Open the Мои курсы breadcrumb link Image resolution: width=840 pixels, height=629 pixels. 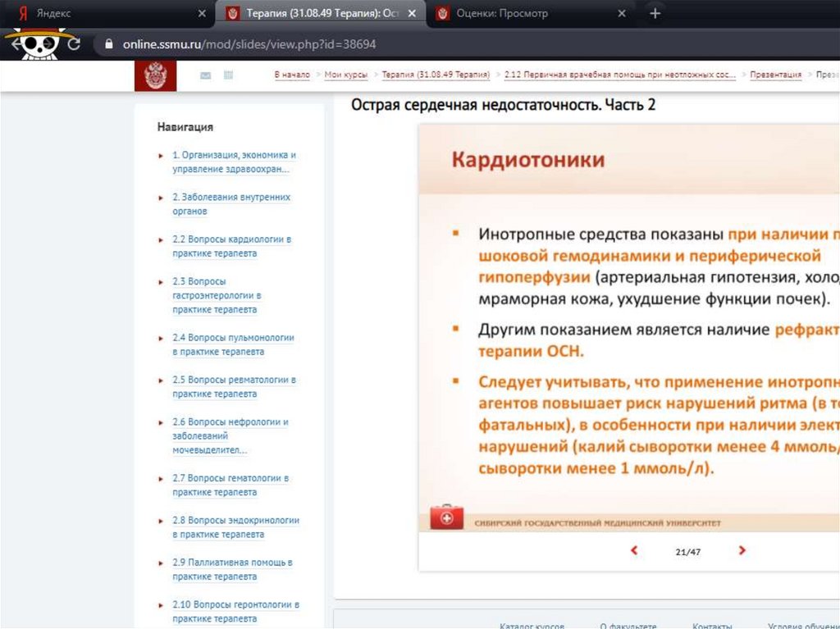click(x=345, y=75)
